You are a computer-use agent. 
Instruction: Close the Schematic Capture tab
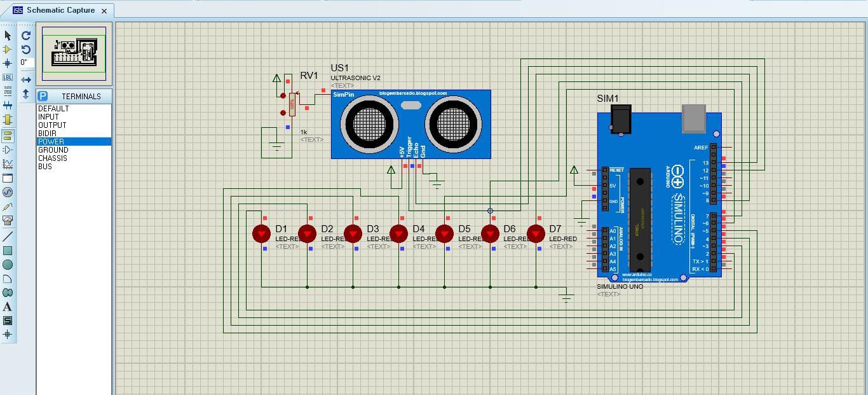point(104,11)
